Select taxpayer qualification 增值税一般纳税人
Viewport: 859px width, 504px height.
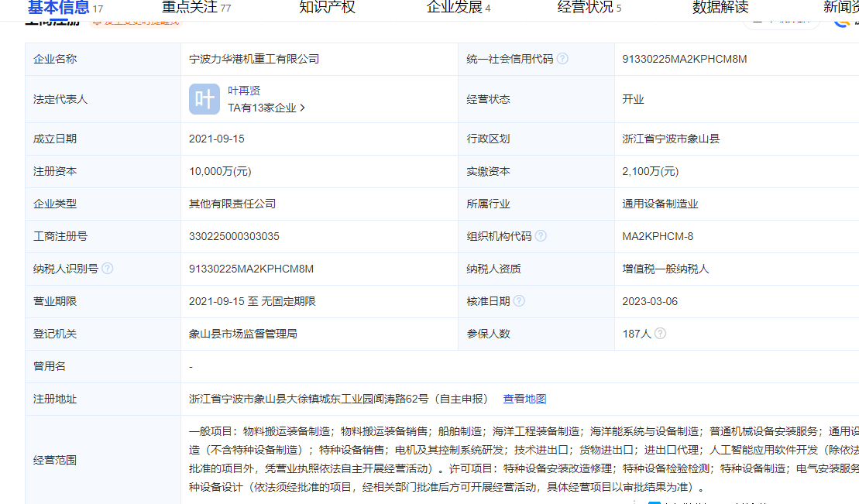665,269
